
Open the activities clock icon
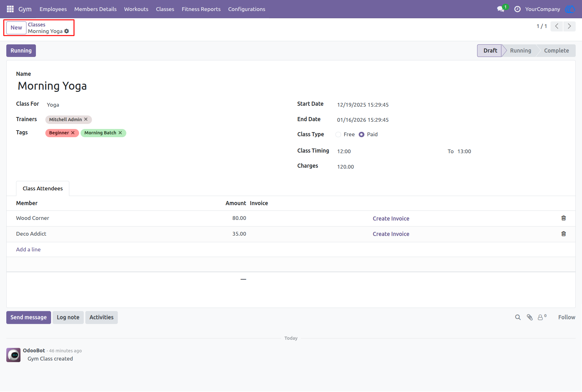click(x=517, y=9)
